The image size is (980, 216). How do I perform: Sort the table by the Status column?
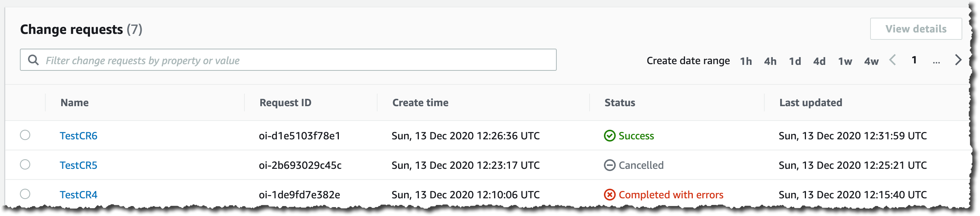tap(620, 102)
